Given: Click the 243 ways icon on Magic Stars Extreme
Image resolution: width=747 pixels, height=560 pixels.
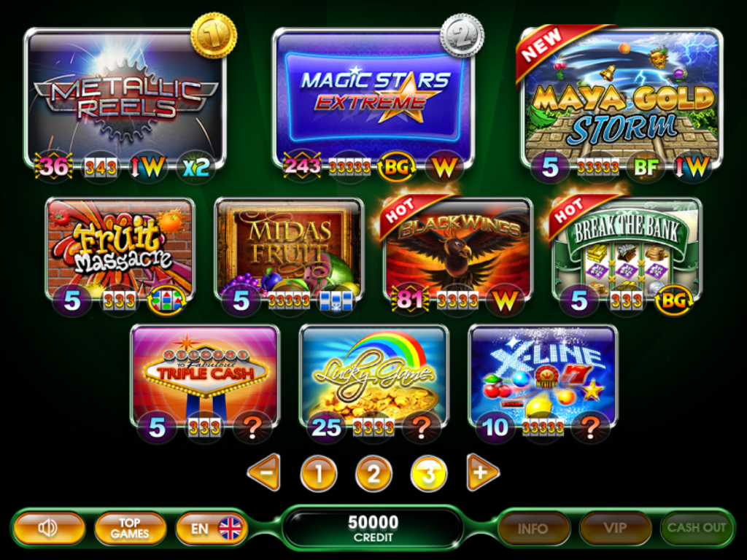Looking at the screenshot, I should (302, 166).
